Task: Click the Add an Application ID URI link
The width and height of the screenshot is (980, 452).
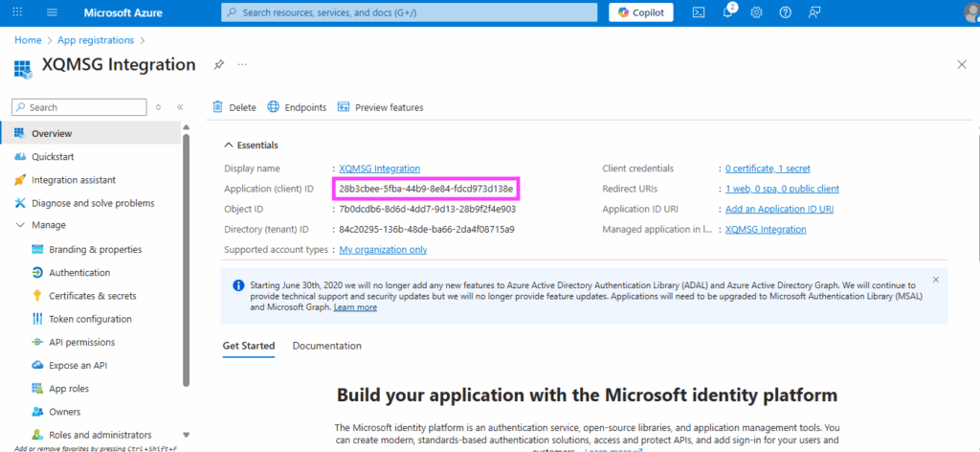Action: 779,209
